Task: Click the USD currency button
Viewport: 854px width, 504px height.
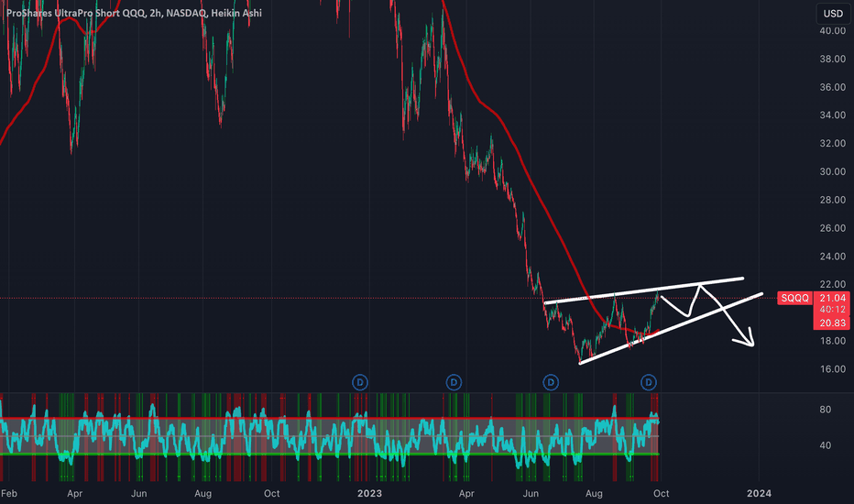Action: pos(833,14)
